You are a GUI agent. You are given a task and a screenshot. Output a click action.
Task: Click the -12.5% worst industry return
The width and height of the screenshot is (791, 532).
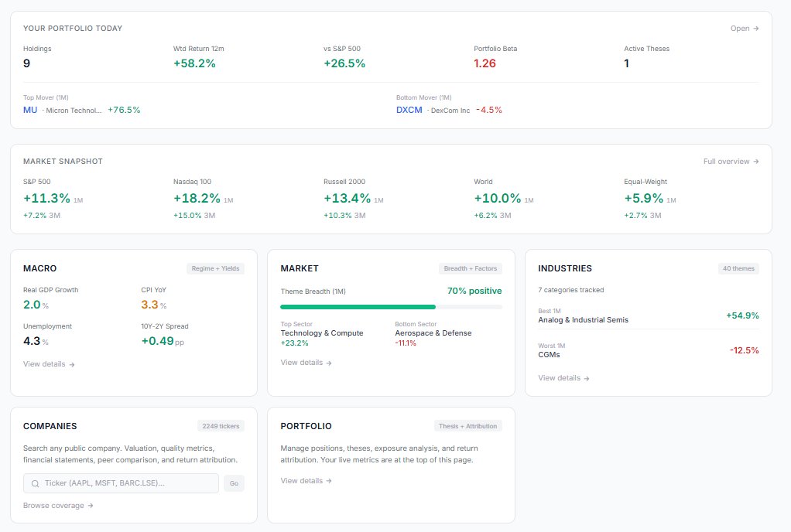pyautogui.click(x=745, y=350)
